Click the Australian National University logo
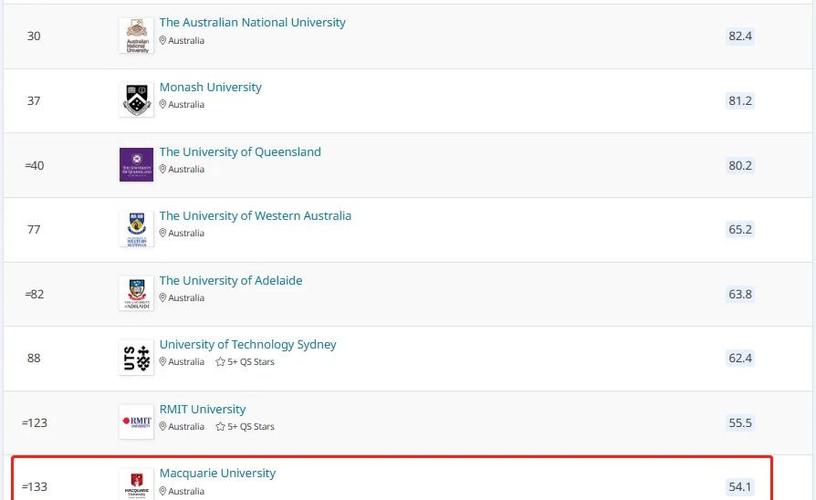The image size is (816, 500). [x=136, y=36]
